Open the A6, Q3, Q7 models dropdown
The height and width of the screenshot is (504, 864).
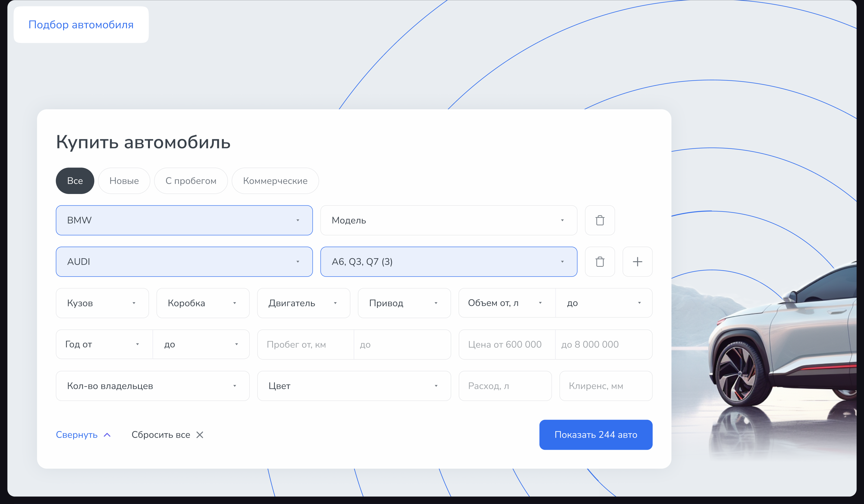pyautogui.click(x=448, y=262)
